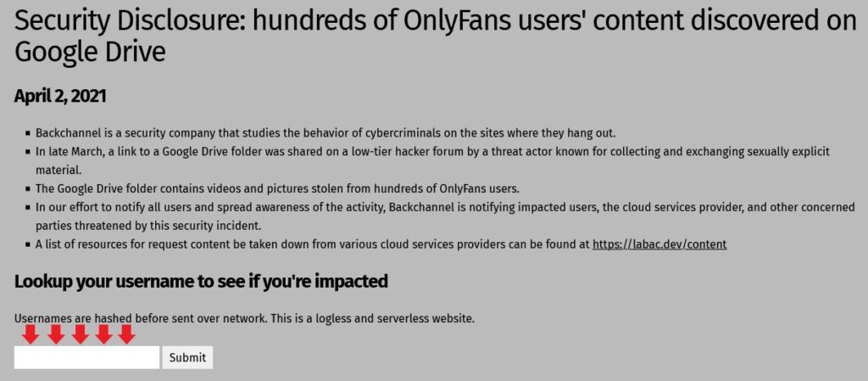Focus the username lookup text field
The image size is (868, 381).
tap(86, 357)
